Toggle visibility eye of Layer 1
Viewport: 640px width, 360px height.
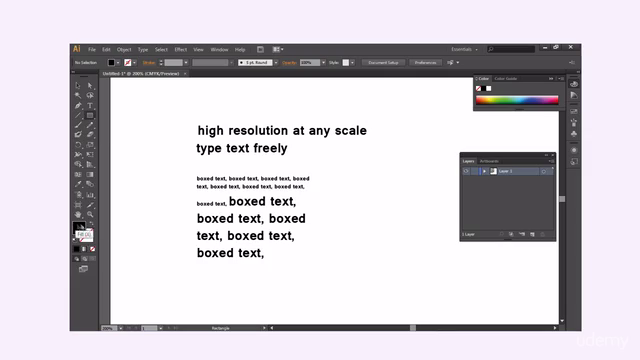tap(466, 171)
